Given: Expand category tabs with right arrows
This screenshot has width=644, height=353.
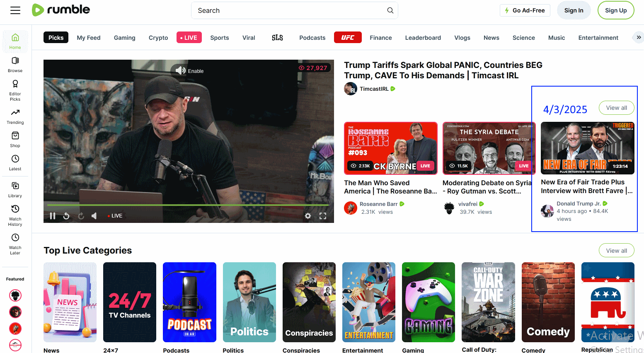Looking at the screenshot, I should 639,37.
